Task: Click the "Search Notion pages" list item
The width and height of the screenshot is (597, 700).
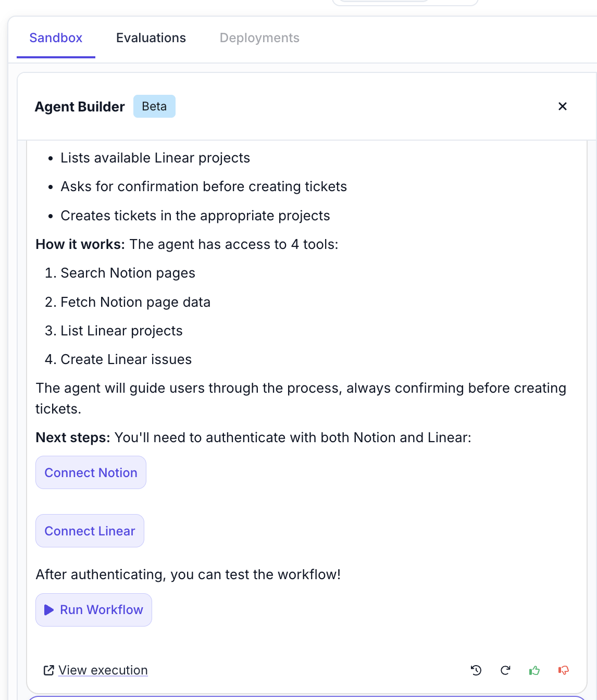Action: point(128,273)
